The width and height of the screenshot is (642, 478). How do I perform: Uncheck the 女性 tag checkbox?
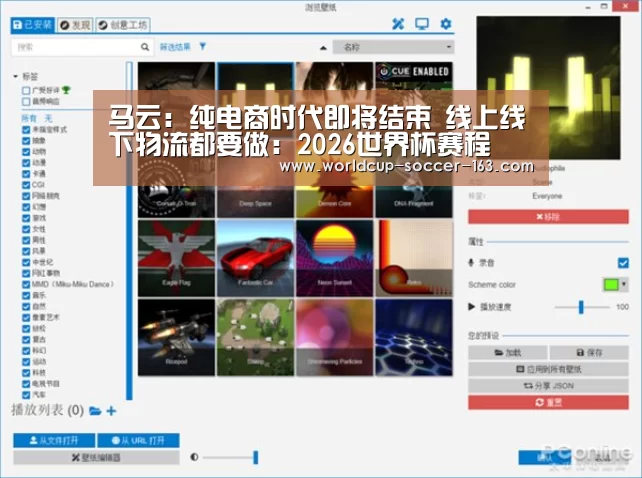coord(26,229)
